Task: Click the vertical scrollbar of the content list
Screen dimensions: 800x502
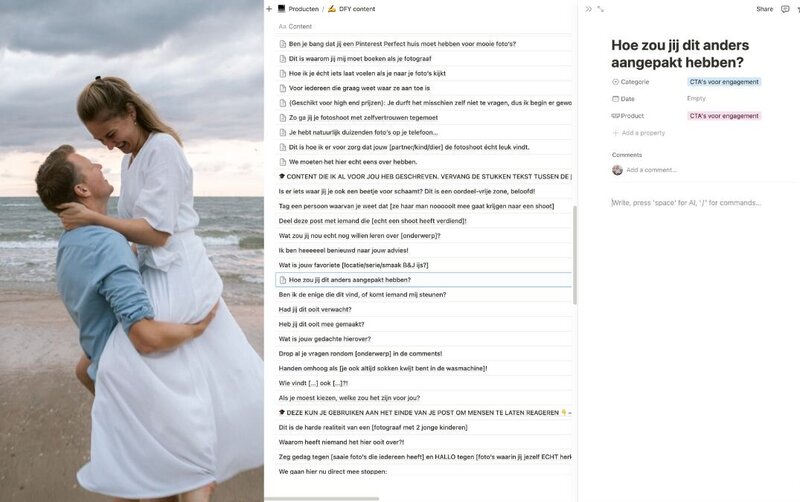Action: (575, 255)
